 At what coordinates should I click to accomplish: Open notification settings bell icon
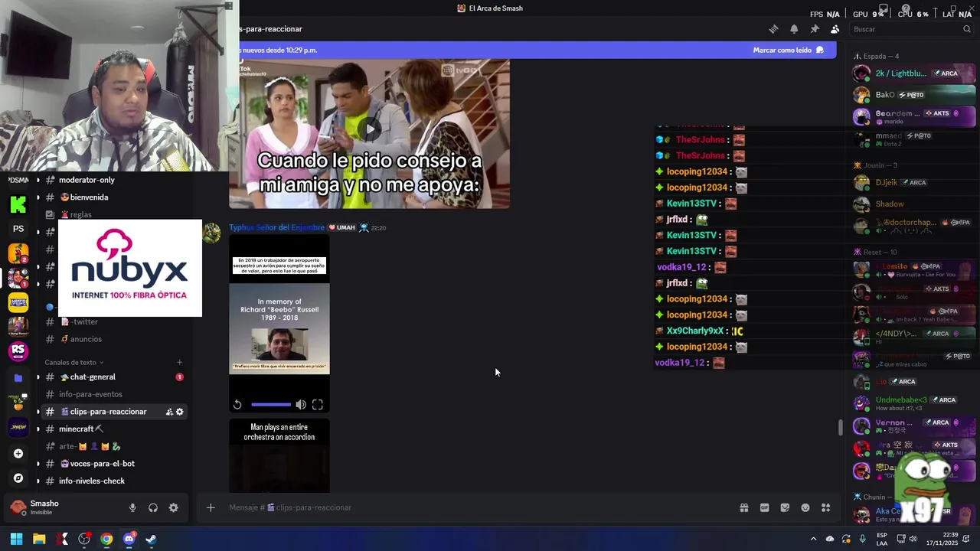coord(794,29)
